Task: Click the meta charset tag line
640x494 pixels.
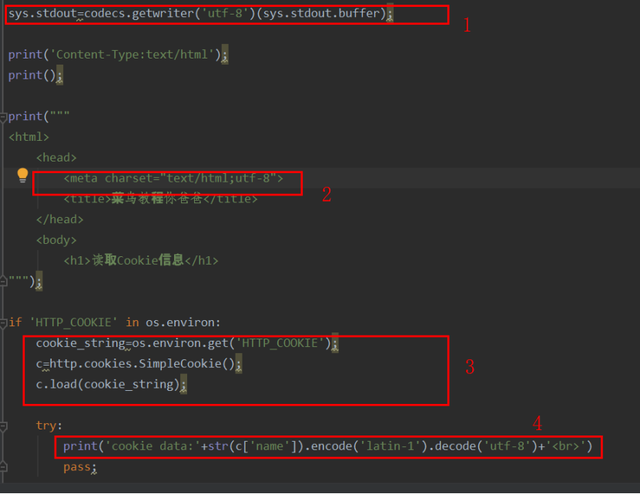Action: tap(173, 178)
